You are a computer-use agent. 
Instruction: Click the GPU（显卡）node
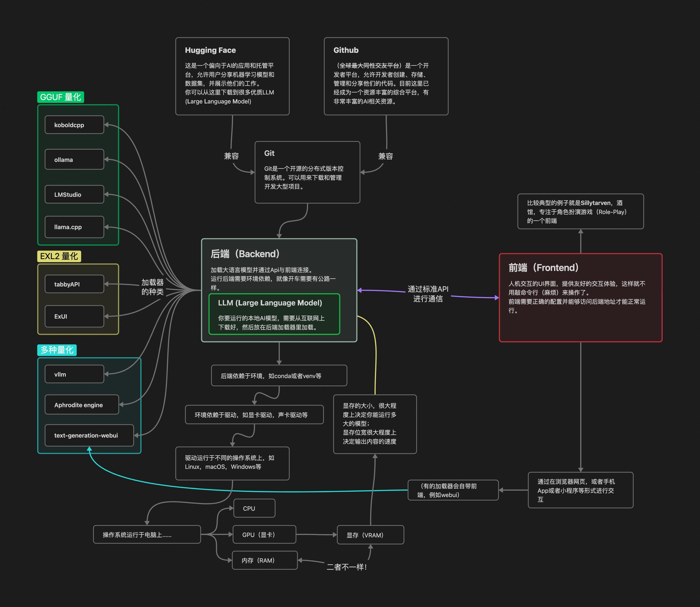(264, 534)
